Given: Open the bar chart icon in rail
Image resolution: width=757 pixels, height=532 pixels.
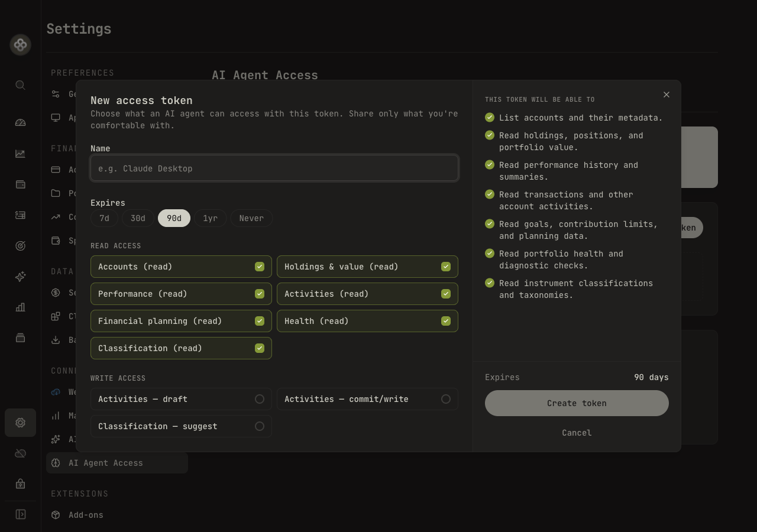Looking at the screenshot, I should pyautogui.click(x=20, y=307).
